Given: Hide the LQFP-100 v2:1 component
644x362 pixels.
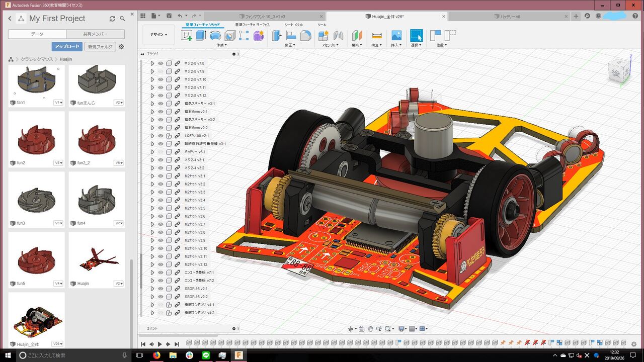Looking at the screenshot, I should tap(160, 136).
